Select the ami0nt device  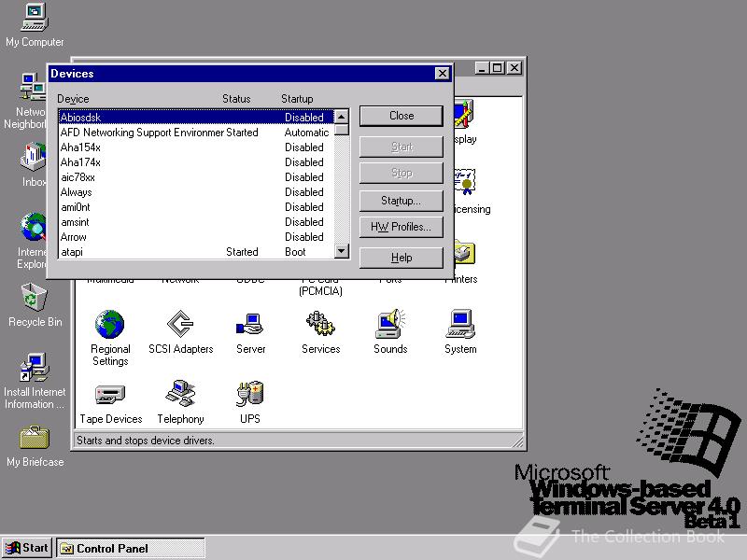pyautogui.click(x=196, y=207)
